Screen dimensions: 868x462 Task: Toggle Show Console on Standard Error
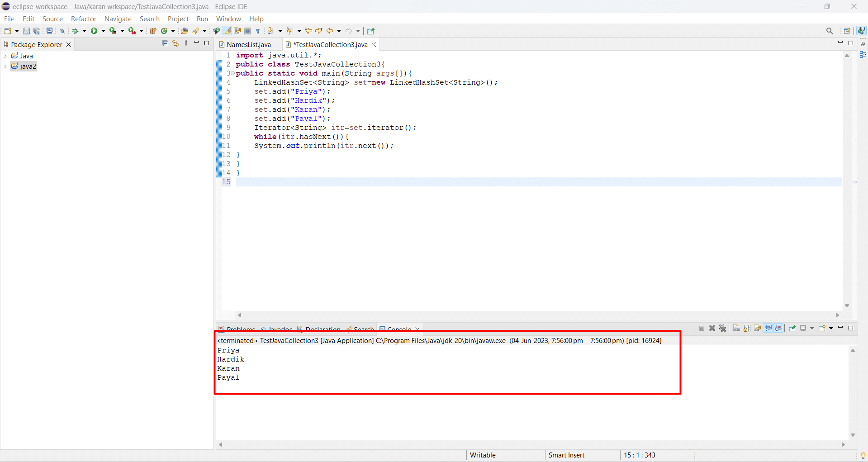pyautogui.click(x=778, y=328)
